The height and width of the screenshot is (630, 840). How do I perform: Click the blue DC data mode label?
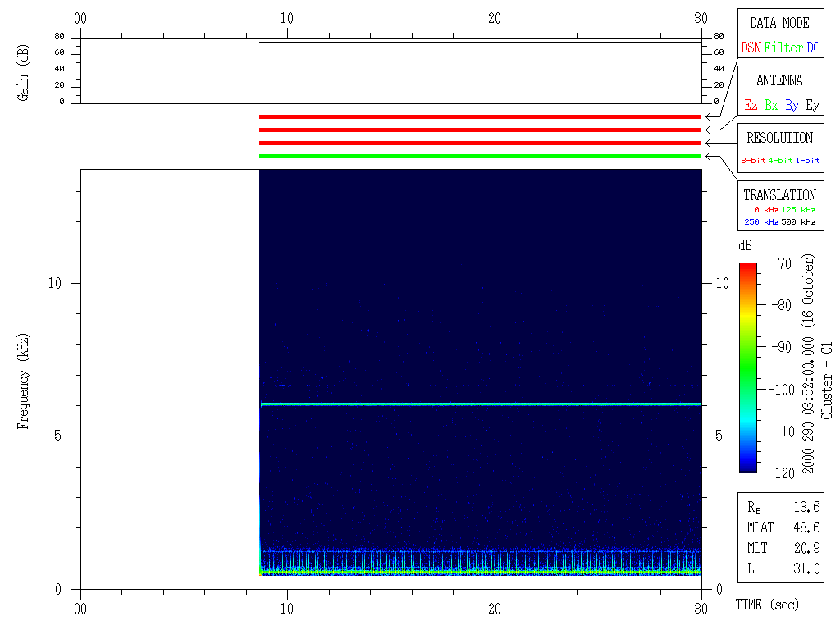coord(813,48)
